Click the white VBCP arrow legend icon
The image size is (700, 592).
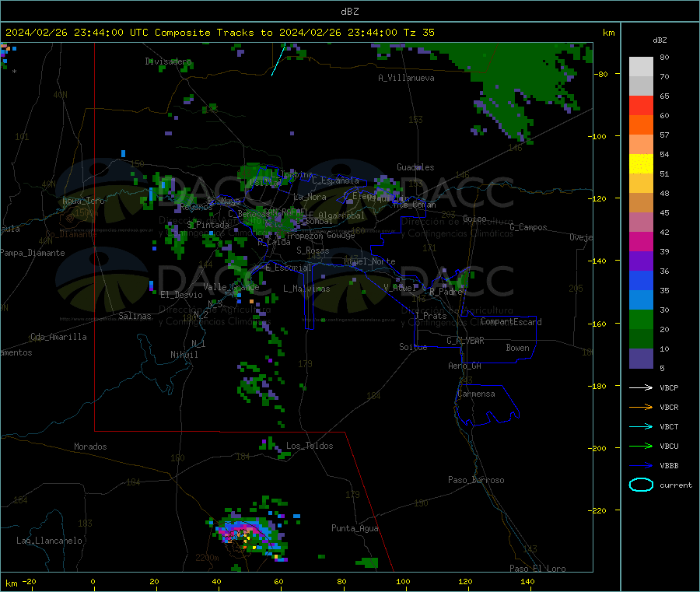(641, 387)
